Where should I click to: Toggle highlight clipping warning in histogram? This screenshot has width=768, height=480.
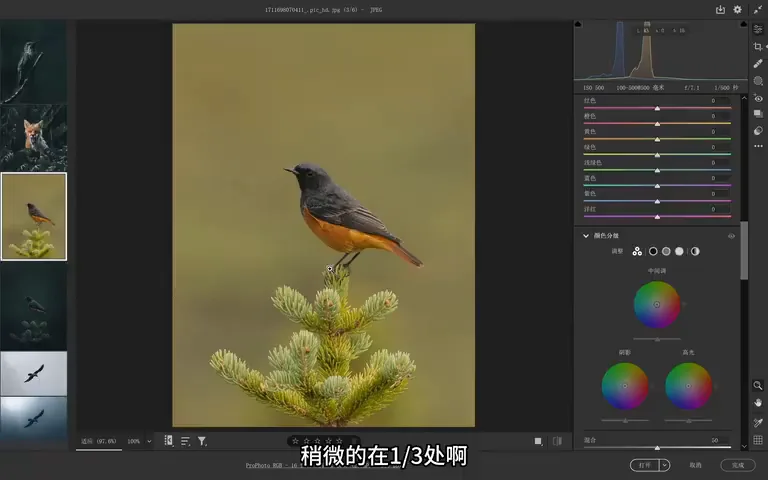coord(744,24)
